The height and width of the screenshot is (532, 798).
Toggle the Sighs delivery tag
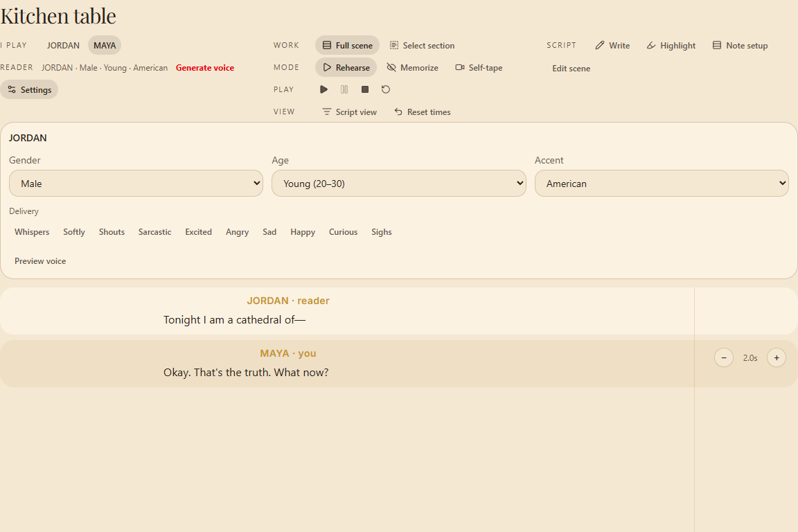coord(382,232)
